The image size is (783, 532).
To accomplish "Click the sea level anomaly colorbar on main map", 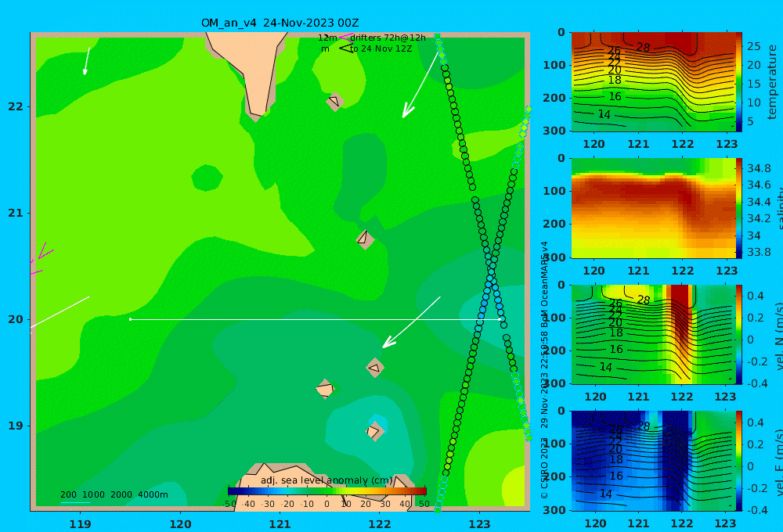I will pos(327,491).
